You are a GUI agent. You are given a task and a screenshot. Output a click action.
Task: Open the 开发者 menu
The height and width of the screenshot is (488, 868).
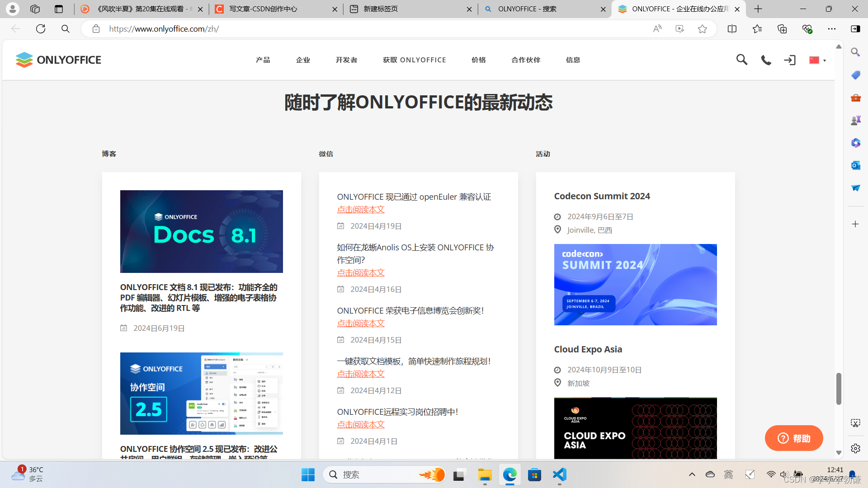(x=346, y=60)
